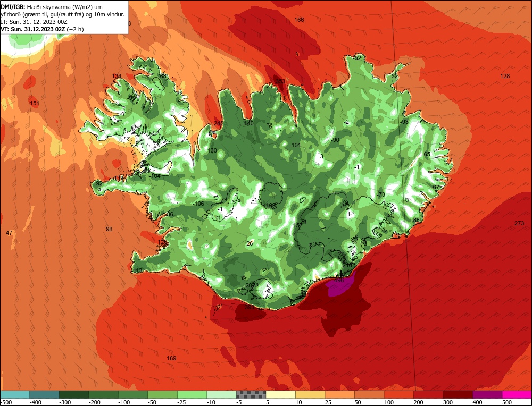The width and height of the screenshot is (532, 406).
Task: Click the -2 value in the northeast
Action: click(346, 122)
